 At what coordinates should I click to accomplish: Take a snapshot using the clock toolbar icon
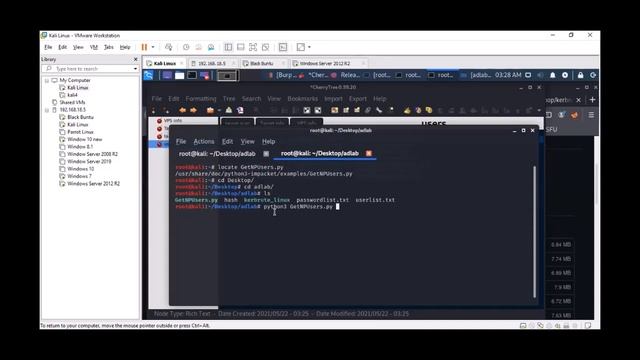coord(186,47)
